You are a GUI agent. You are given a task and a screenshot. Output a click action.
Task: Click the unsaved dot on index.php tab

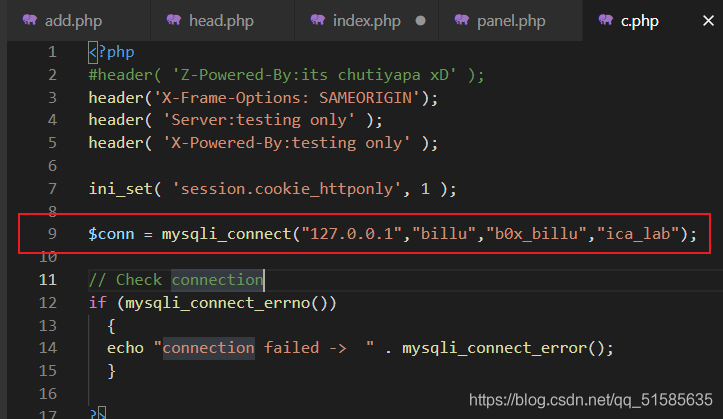420,21
